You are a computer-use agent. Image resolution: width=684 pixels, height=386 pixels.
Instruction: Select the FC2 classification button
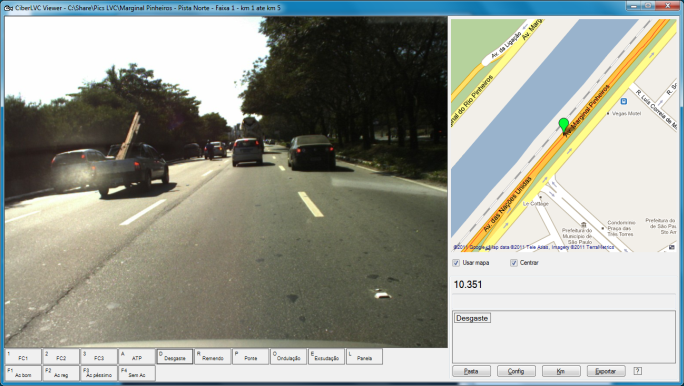(61, 356)
